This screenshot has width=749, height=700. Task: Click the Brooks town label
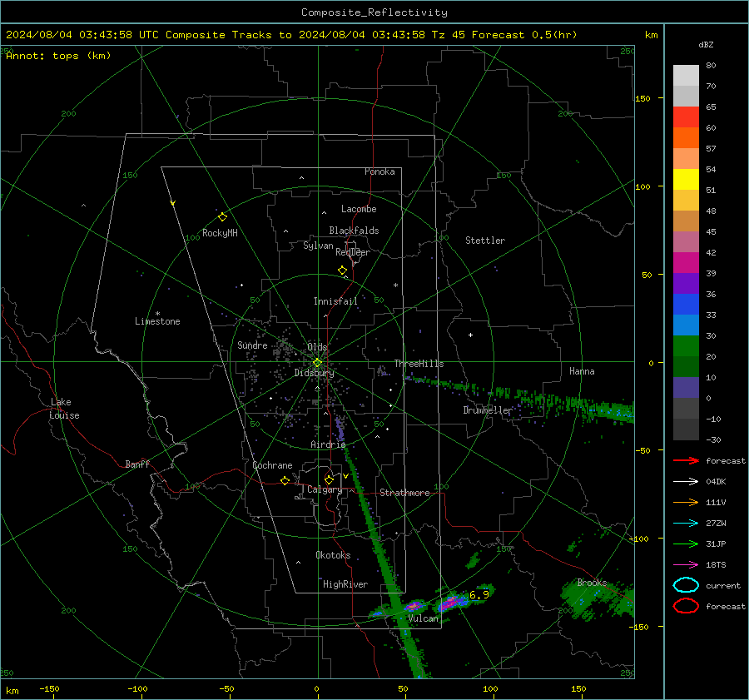592,583
